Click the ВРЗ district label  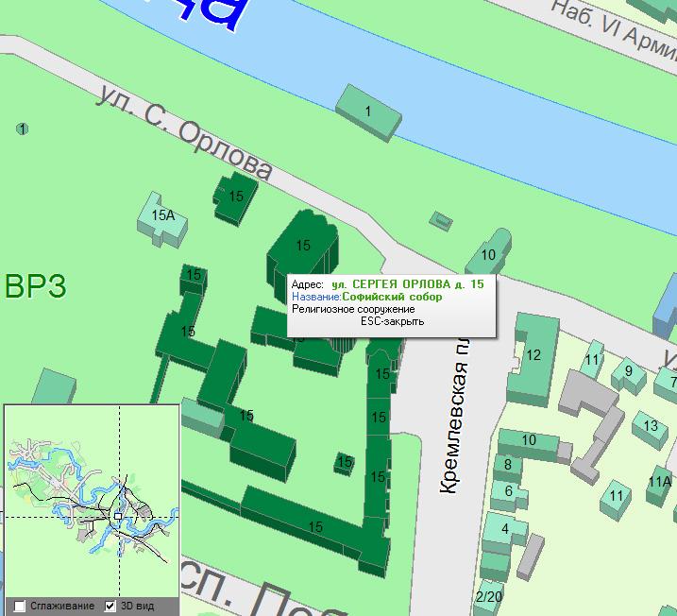[x=35, y=286]
